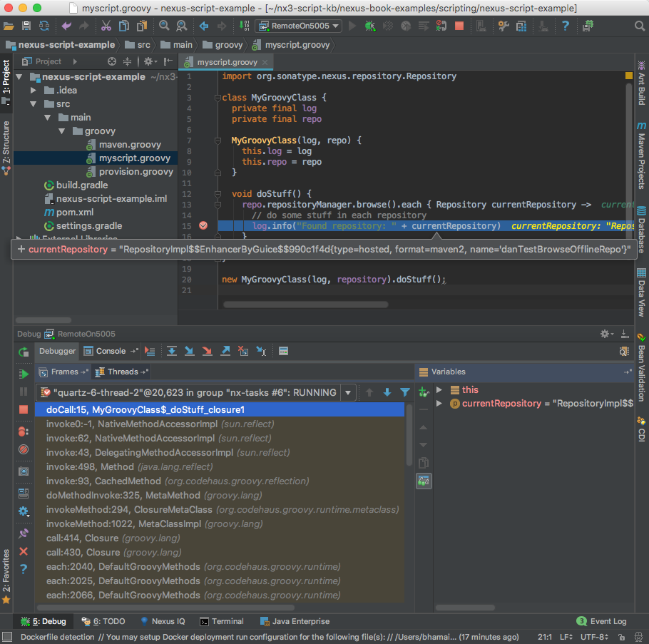649x644 pixels.
Task: Resume program in debug panel
Action: [x=24, y=373]
